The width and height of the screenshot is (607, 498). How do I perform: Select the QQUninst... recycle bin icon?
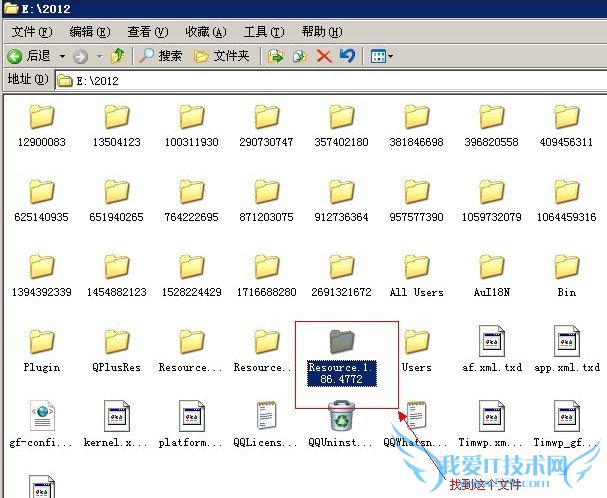(341, 424)
